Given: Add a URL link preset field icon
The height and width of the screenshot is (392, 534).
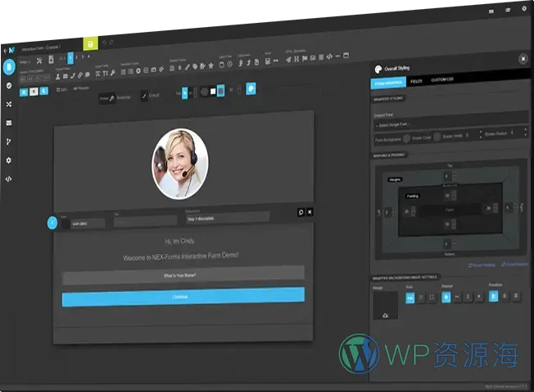Looking at the screenshot, I should (80, 75).
